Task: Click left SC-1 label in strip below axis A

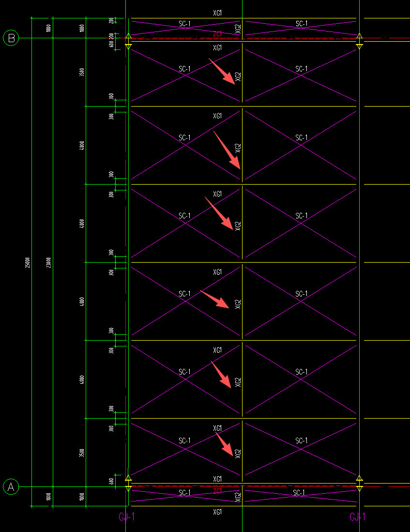Action: pyautogui.click(x=185, y=493)
